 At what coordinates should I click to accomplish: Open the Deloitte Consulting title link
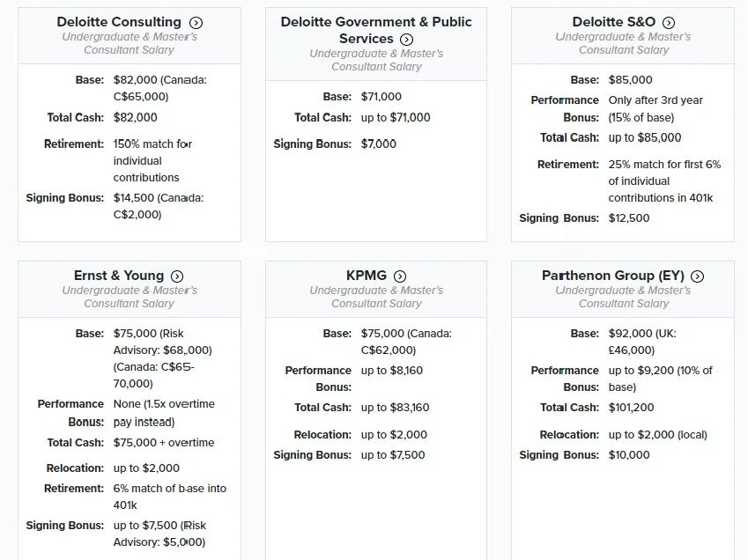[x=119, y=22]
